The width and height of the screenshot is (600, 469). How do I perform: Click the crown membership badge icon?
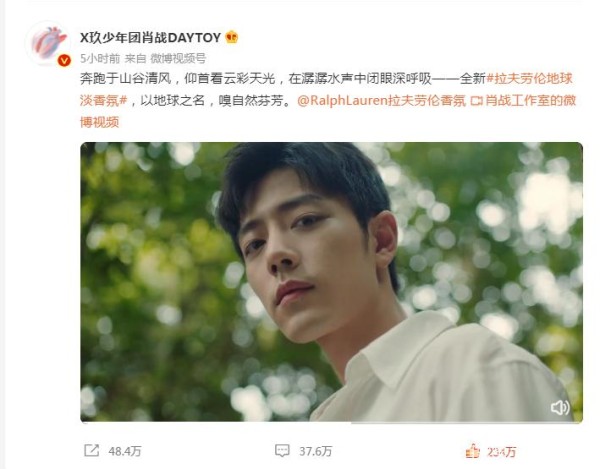[232, 37]
